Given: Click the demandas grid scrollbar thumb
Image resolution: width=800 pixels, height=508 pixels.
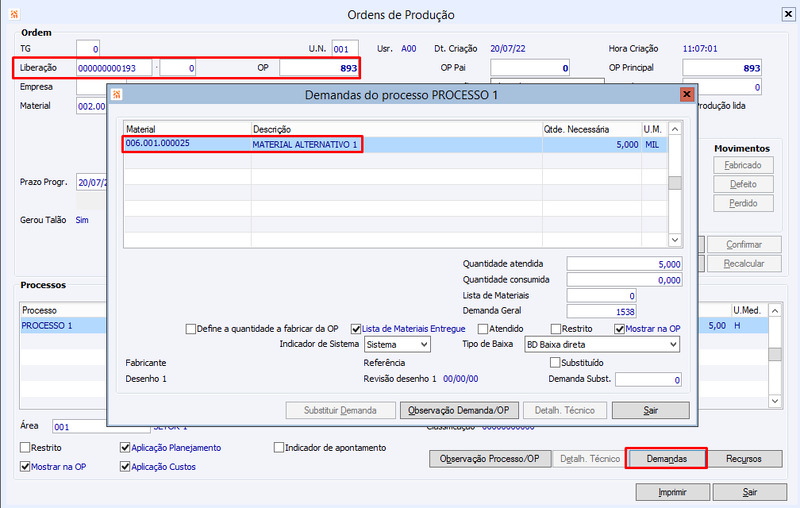Looking at the screenshot, I should [675, 183].
